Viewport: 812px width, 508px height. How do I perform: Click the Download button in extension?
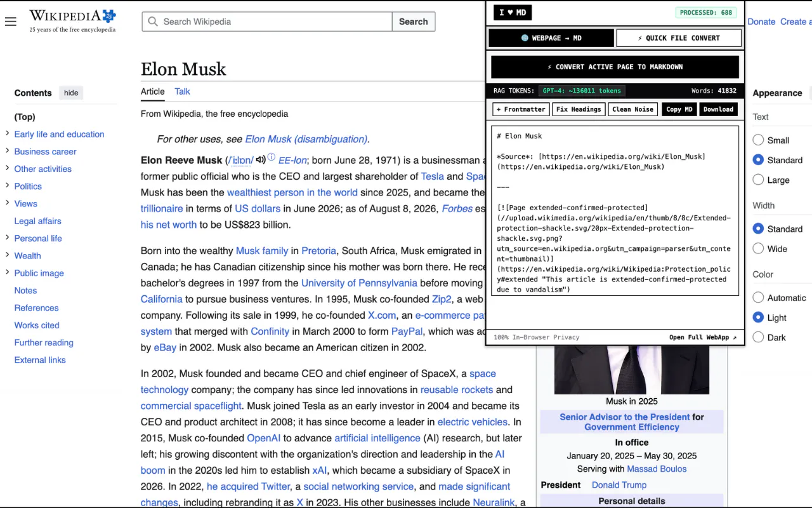(718, 109)
